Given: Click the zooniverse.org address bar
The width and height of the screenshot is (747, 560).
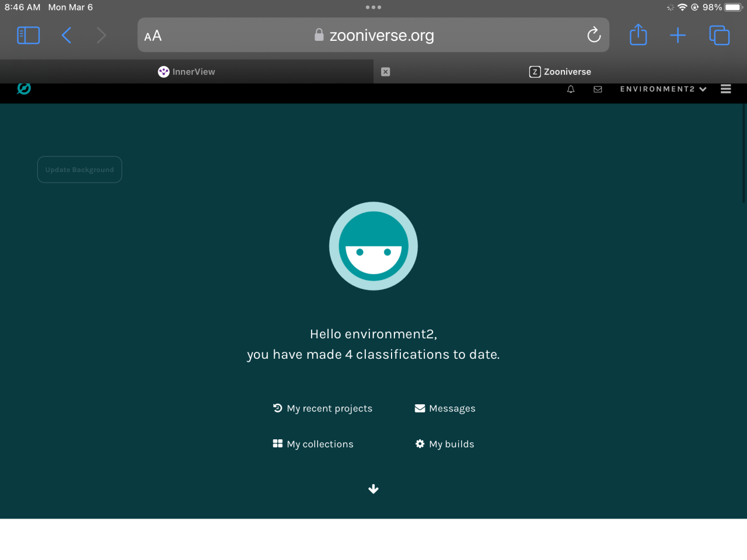Looking at the screenshot, I should [x=373, y=35].
